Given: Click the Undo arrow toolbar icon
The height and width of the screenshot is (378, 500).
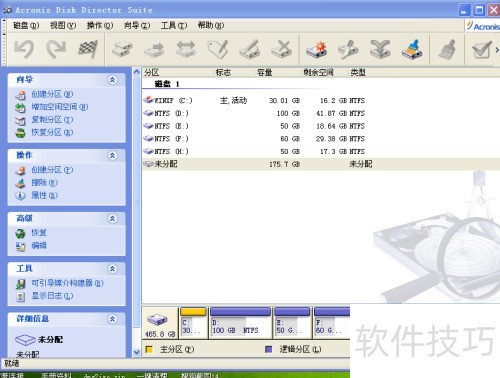Looking at the screenshot, I should (24, 50).
